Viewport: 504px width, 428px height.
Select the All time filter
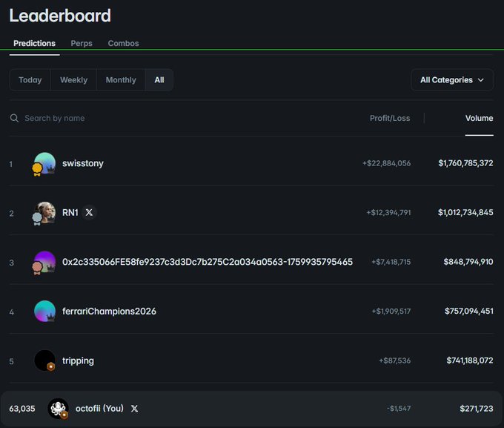[159, 80]
